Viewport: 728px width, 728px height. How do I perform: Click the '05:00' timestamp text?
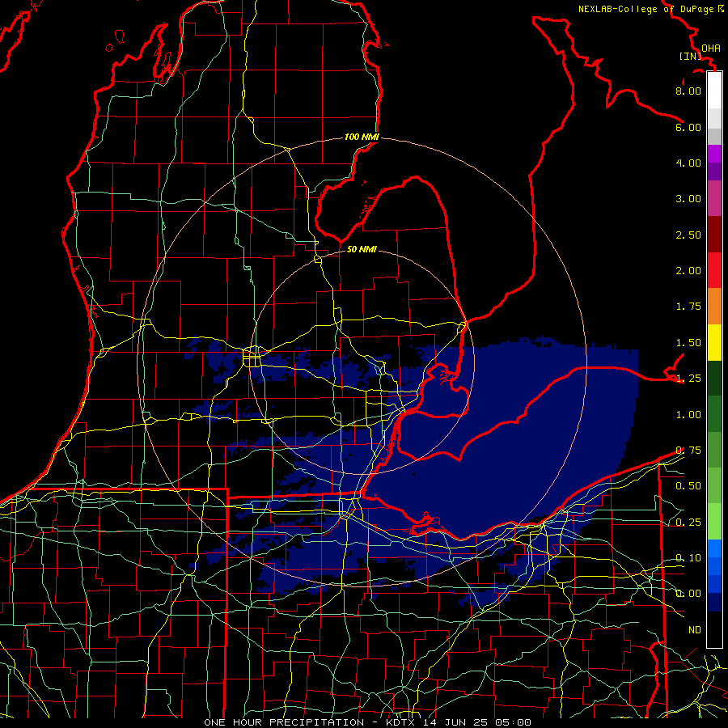513,722
